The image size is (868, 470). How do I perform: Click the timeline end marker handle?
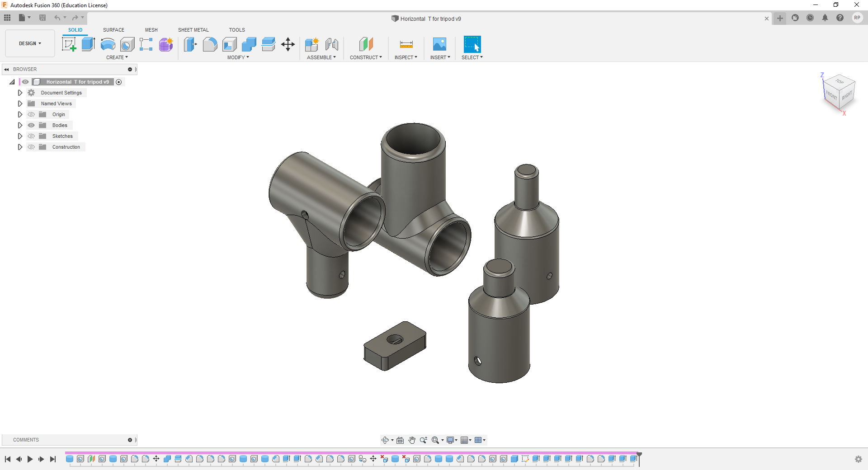[x=639, y=455]
